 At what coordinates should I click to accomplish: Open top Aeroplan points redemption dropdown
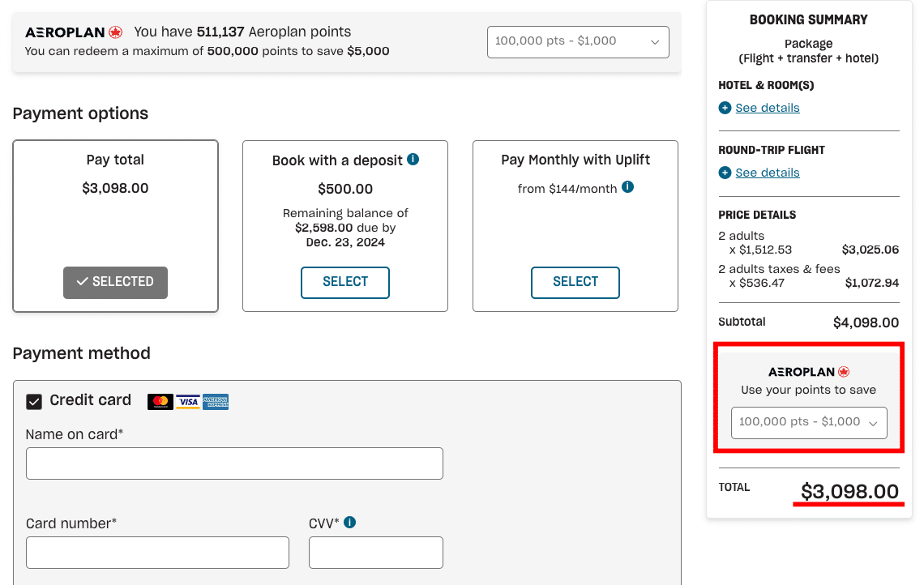578,42
